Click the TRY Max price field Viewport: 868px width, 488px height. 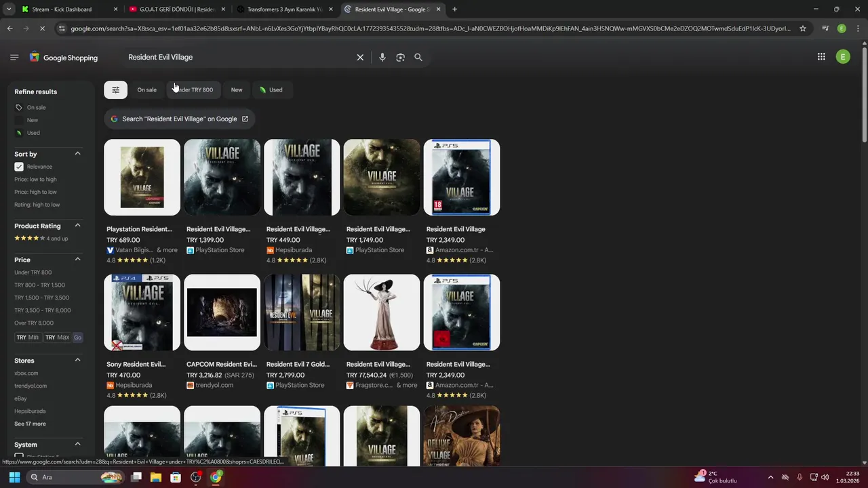pos(57,338)
